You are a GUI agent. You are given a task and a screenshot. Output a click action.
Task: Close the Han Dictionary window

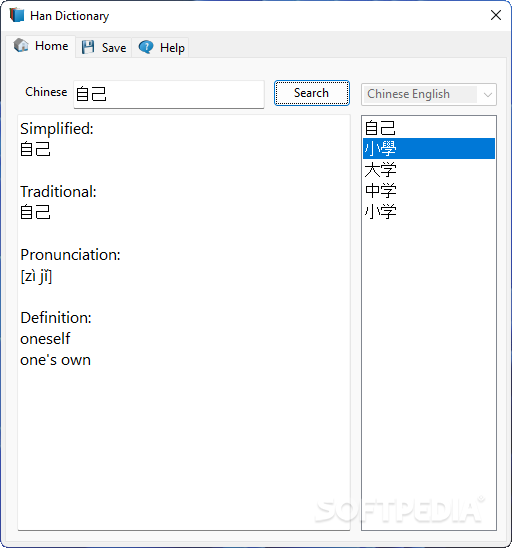496,15
